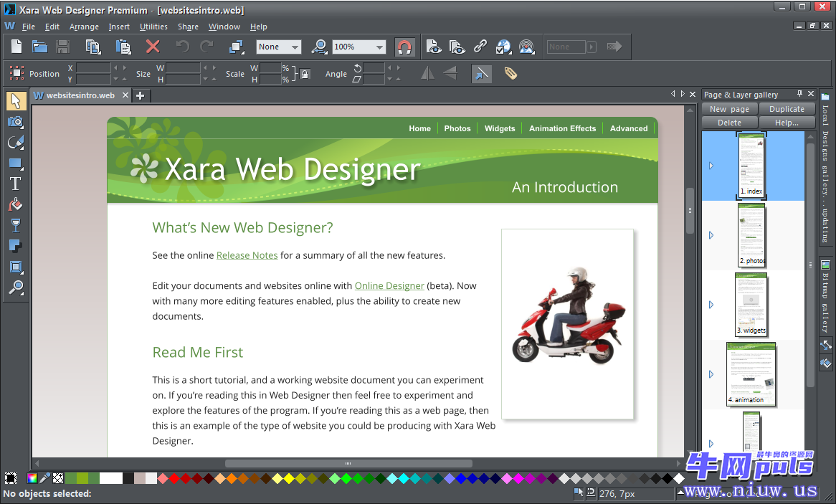
Task: Click the Duplicate page button
Action: pyautogui.click(x=787, y=109)
